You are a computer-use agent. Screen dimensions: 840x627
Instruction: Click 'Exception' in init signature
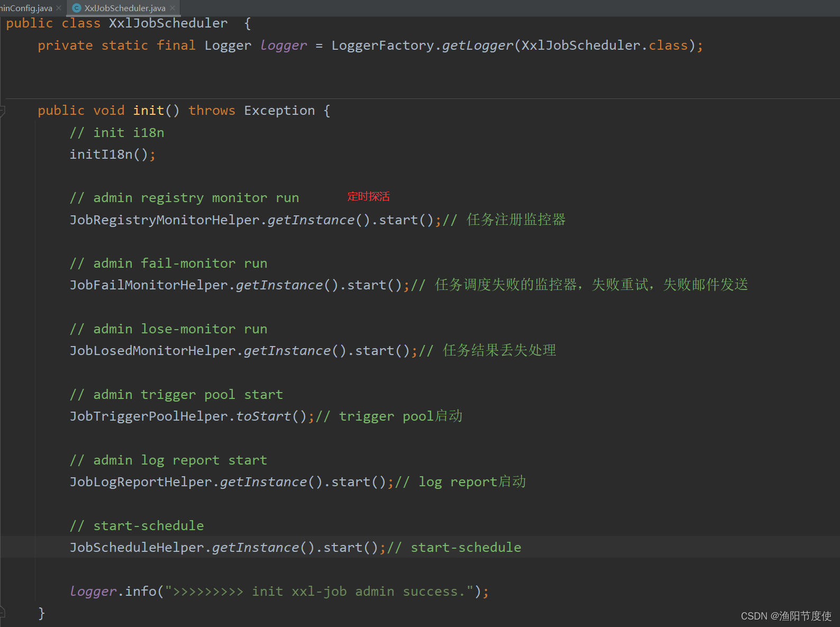click(x=279, y=111)
